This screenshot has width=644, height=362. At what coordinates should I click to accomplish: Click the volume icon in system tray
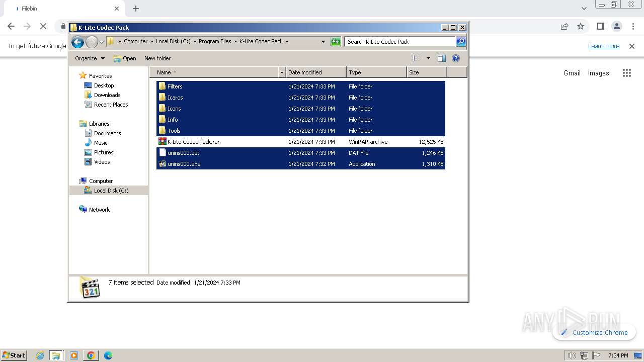572,355
